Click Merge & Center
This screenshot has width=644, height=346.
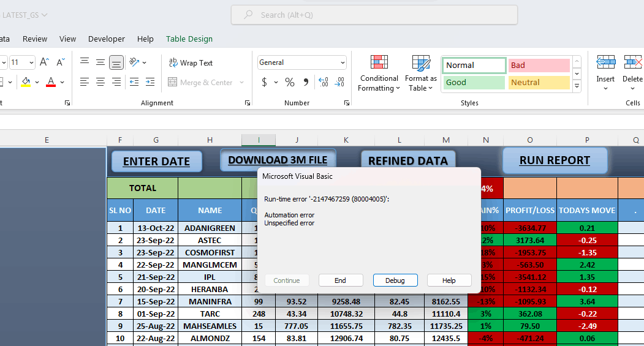tap(200, 83)
